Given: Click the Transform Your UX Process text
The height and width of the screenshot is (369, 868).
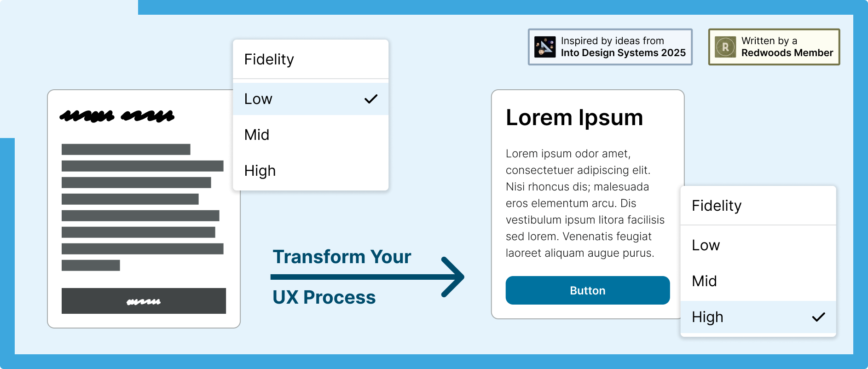Looking at the screenshot, I should click(341, 277).
